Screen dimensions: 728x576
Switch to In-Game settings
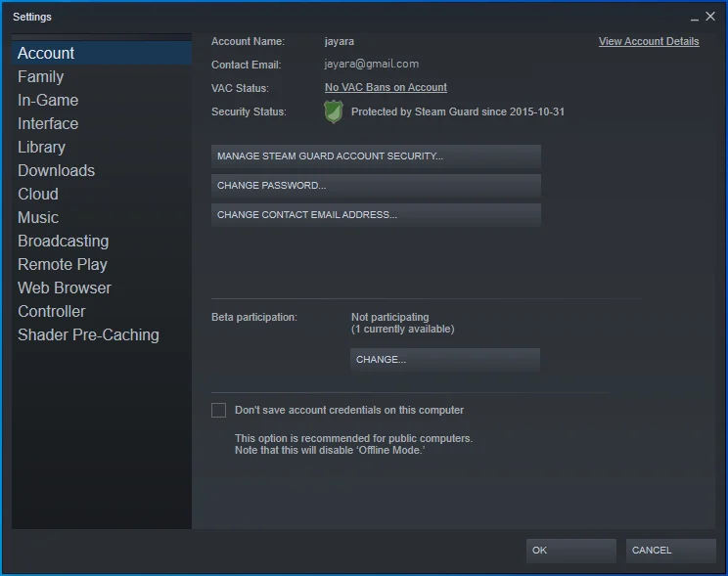pos(102,101)
